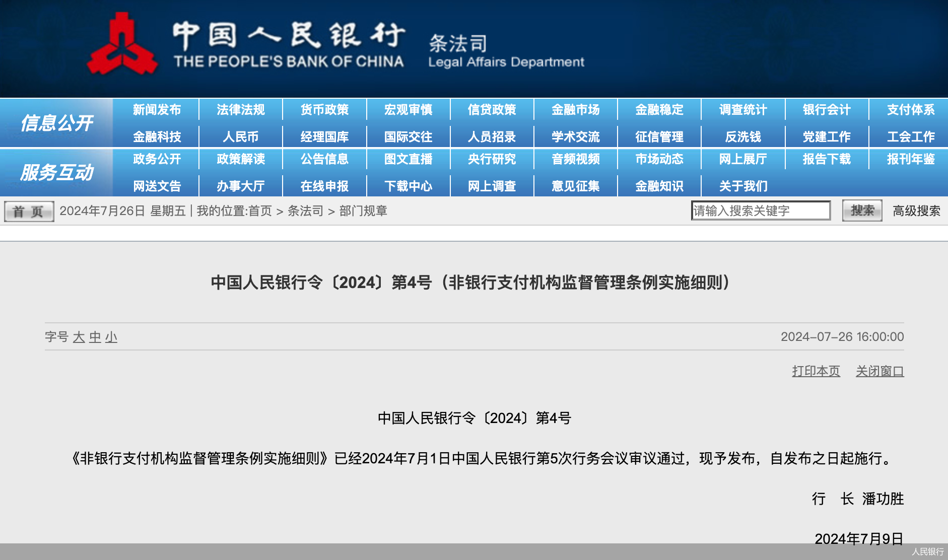Go to 图文直播 page
This screenshot has height=560, width=948.
point(408,159)
